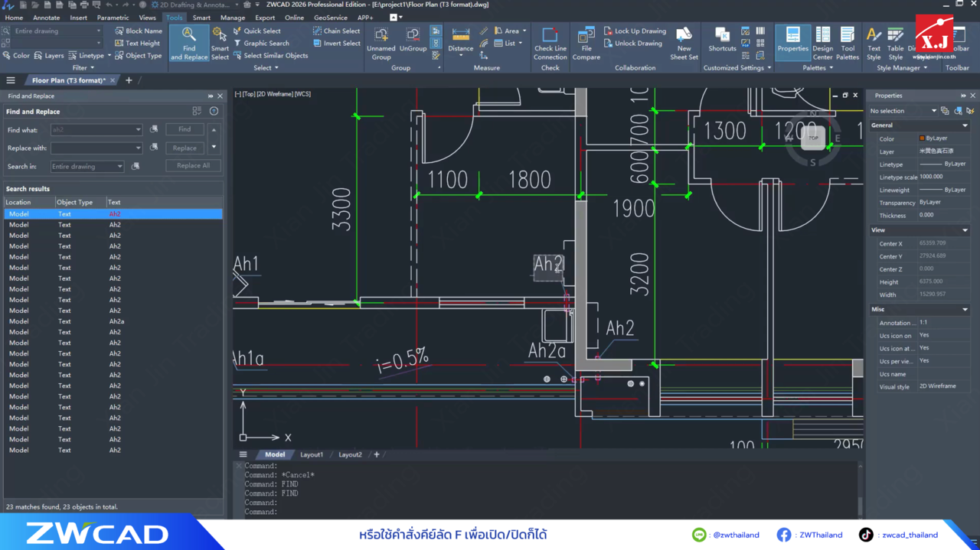
Task: Open Table Style manager
Action: [895, 44]
